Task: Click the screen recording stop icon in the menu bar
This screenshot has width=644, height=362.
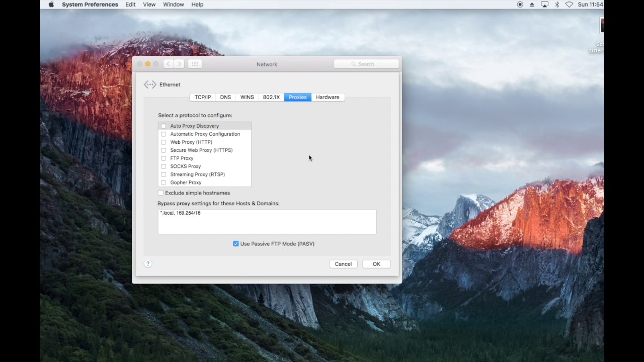Action: coord(520,5)
